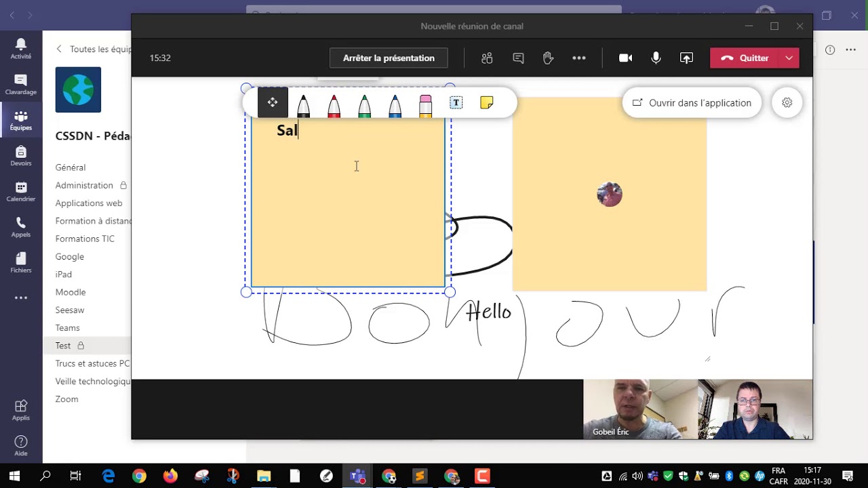Open Firefox from taskbar
Screen dimensions: 868x488
pyautogui.click(x=170, y=476)
